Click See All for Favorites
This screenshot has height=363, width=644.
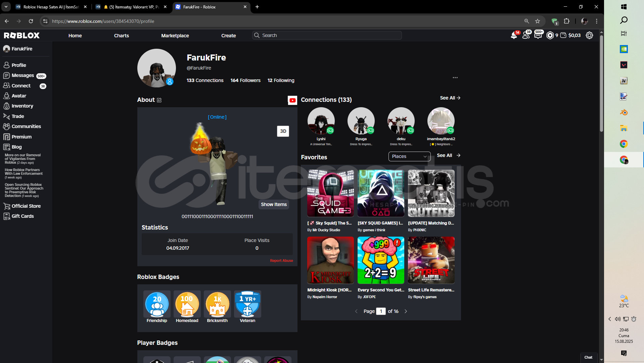tap(449, 155)
